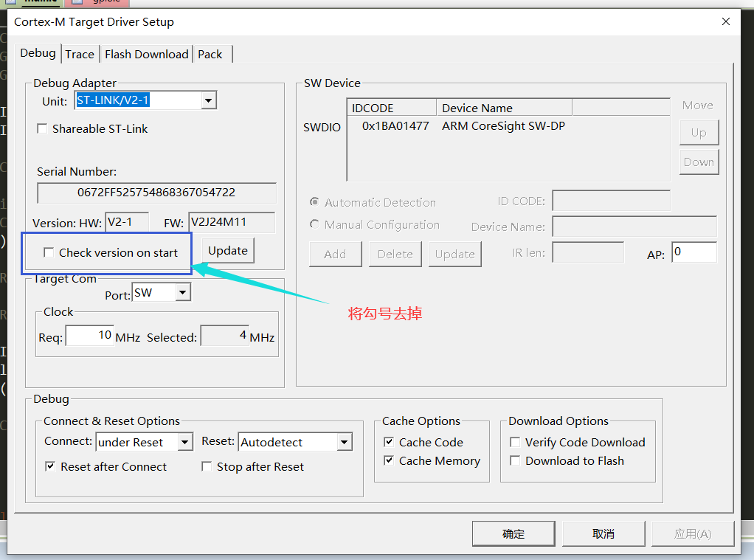This screenshot has width=754, height=560.
Task: Click the AP input field
Action: [694, 252]
